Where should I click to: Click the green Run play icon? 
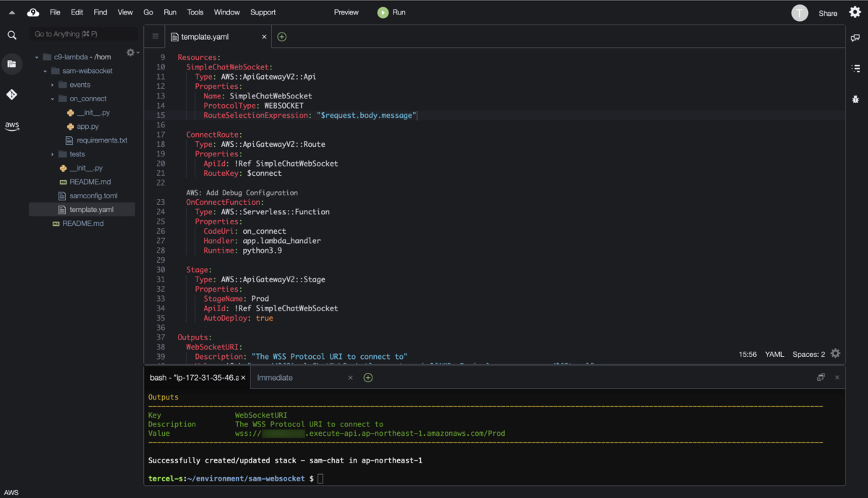pos(383,12)
